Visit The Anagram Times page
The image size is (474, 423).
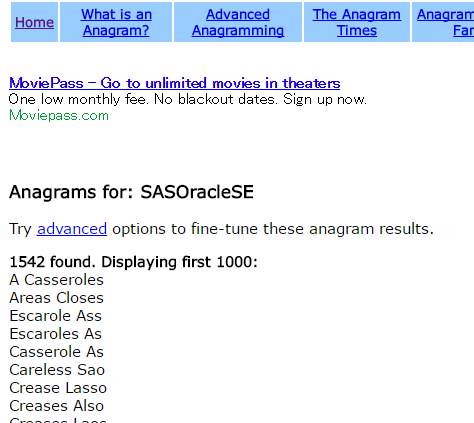tap(356, 22)
